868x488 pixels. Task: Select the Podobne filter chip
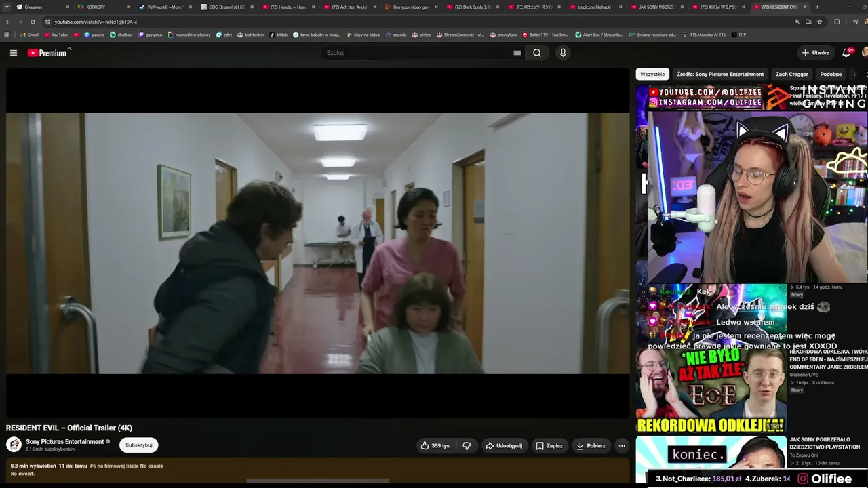[831, 74]
